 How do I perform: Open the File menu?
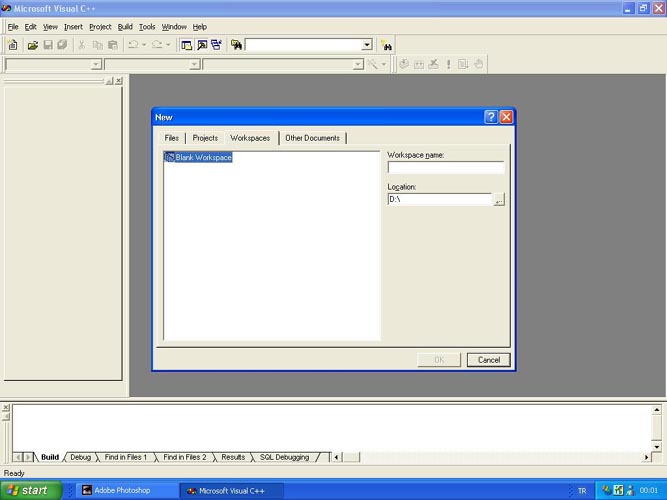coord(13,27)
